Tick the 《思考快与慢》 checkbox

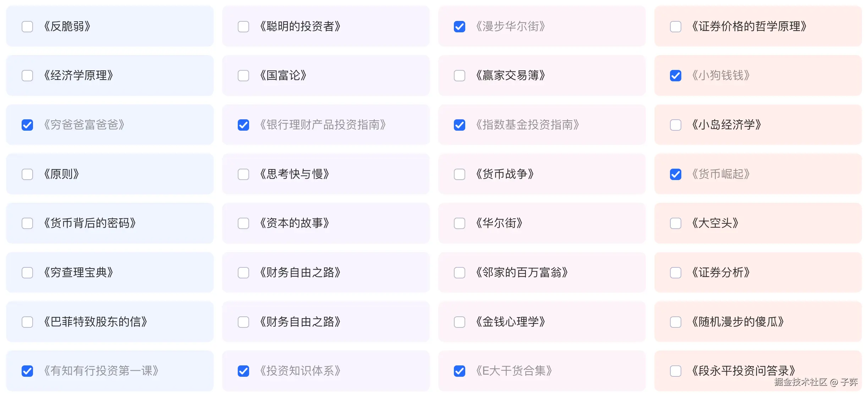(243, 174)
